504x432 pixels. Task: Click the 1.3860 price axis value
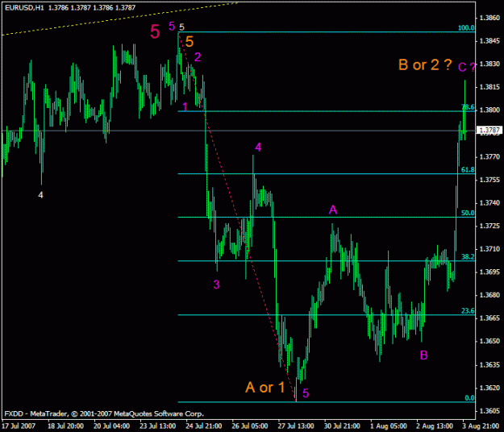[x=489, y=18]
